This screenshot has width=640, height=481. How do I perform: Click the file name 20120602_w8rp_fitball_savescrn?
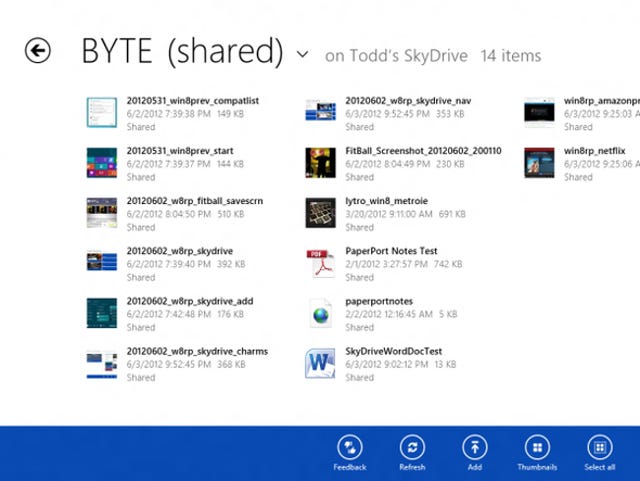195,201
